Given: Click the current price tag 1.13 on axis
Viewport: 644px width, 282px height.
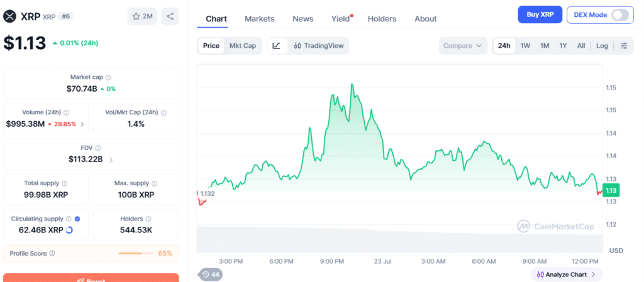Looking at the screenshot, I should coord(611,190).
